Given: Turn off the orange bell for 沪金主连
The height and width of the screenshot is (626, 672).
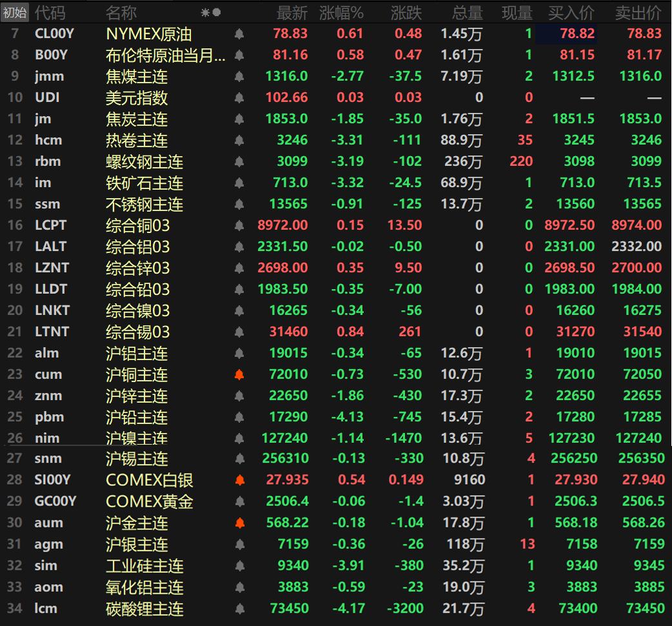Looking at the screenshot, I should point(239,523).
